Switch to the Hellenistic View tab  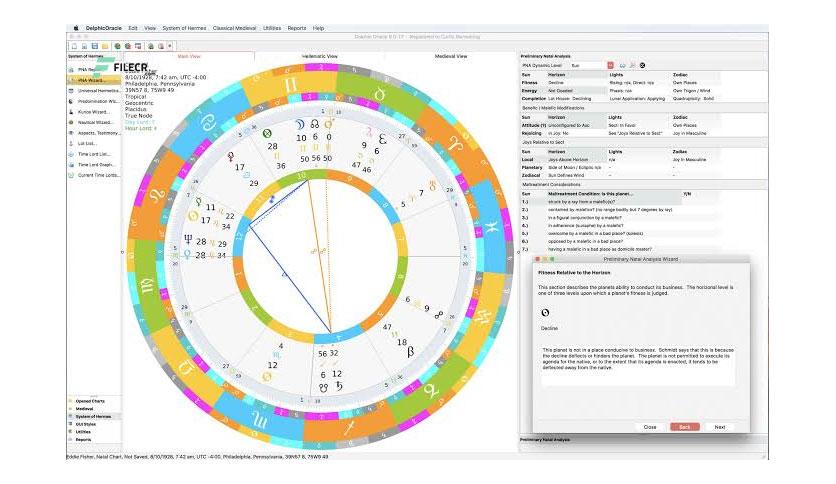[x=320, y=56]
